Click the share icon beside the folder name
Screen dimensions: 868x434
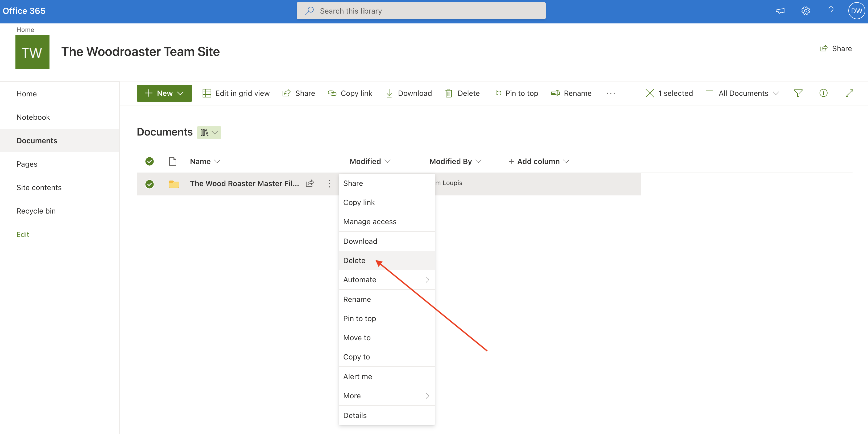[x=310, y=183]
